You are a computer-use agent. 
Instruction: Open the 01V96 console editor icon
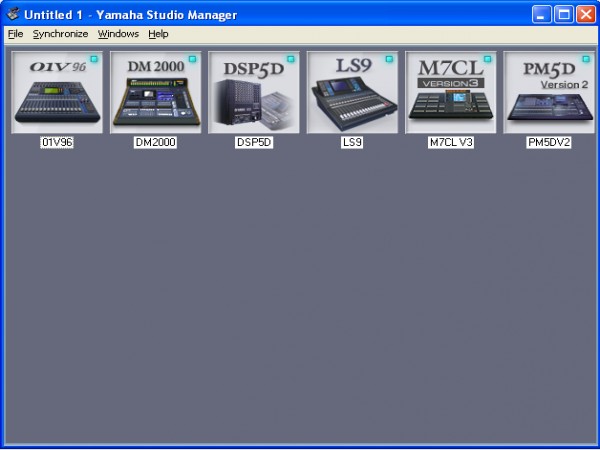coord(57,93)
